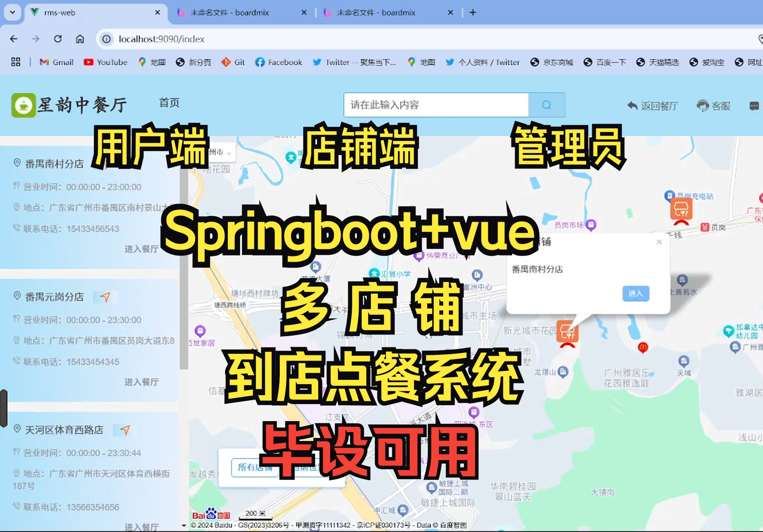Click the 进入 button in map popup
Viewport: 763px width, 532px height.
(x=635, y=294)
